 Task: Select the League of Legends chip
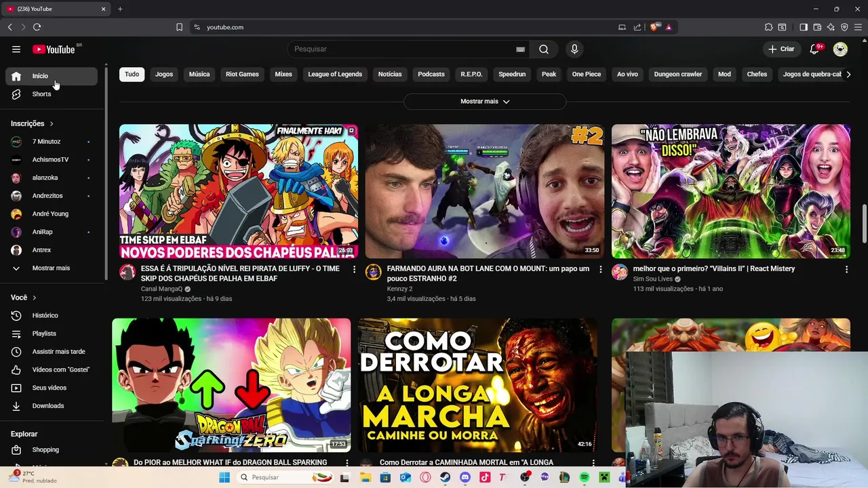pyautogui.click(x=335, y=75)
